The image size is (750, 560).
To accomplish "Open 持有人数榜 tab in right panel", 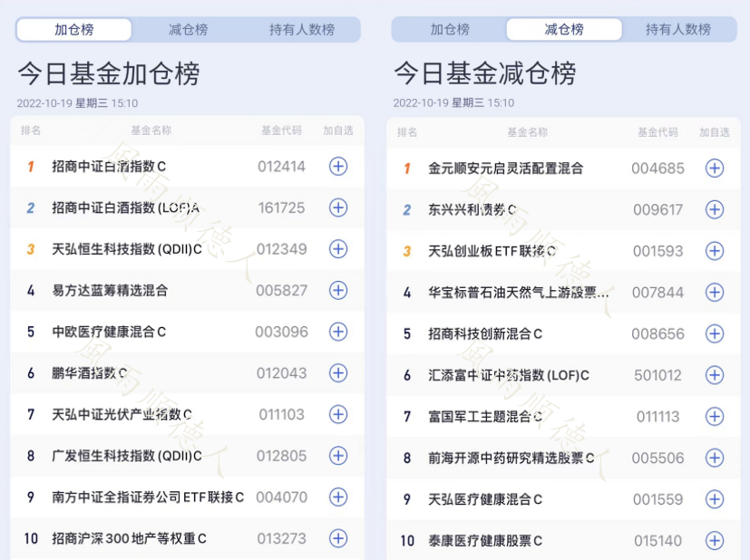I will click(678, 30).
